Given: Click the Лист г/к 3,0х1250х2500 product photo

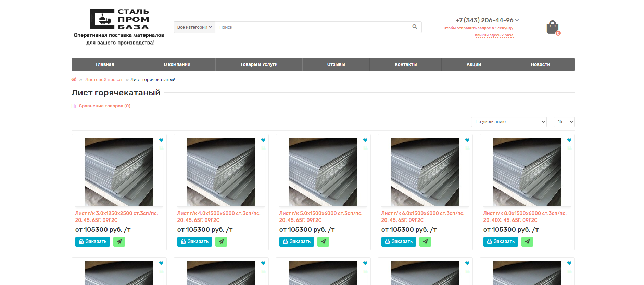Looking at the screenshot, I should click(119, 172).
